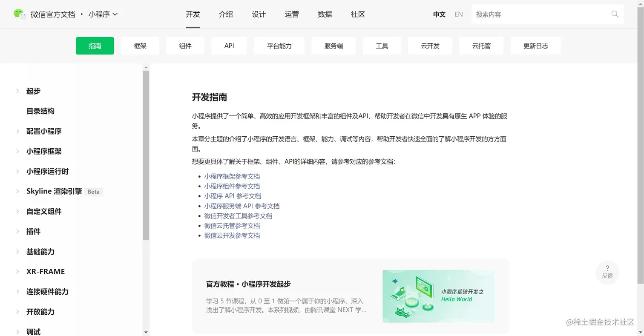This screenshot has height=336, width=644.
Task: Click the 搜索内容 search input field
Action: tap(548, 14)
